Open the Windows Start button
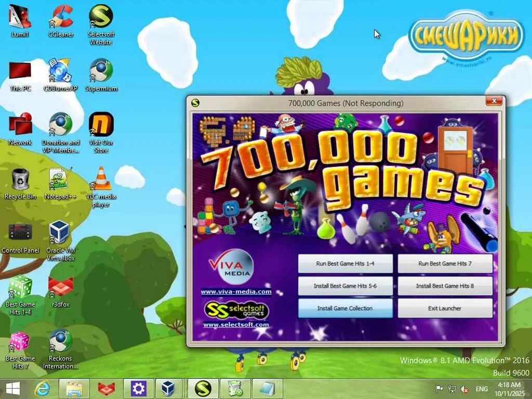532x399 pixels. click(x=13, y=389)
